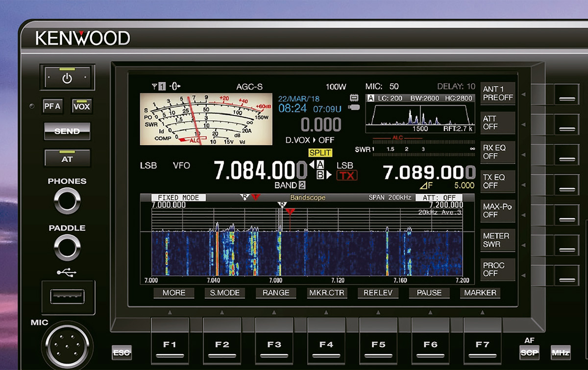
Task: Push the F2 hardware key
Action: (221, 341)
